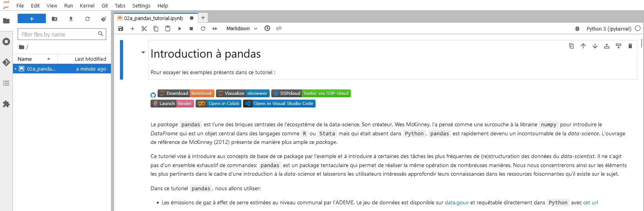644x211 pixels.
Task: Restart kernel and run all cells
Action: coord(215,29)
